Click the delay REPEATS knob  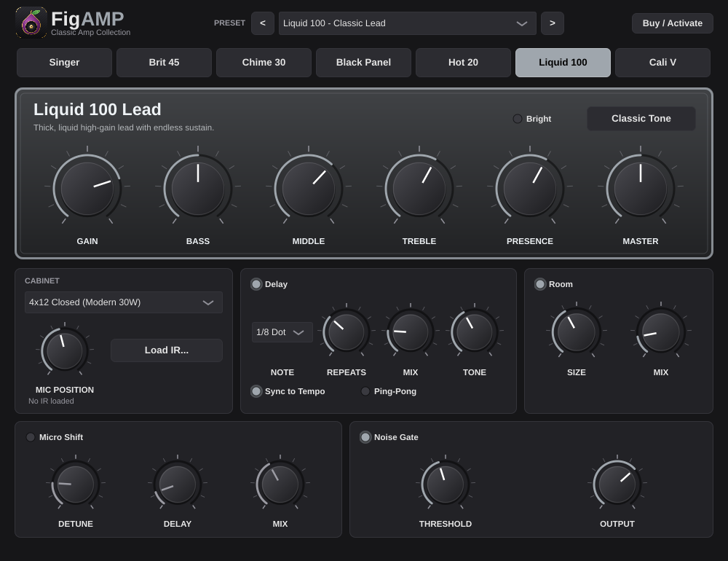tap(347, 331)
